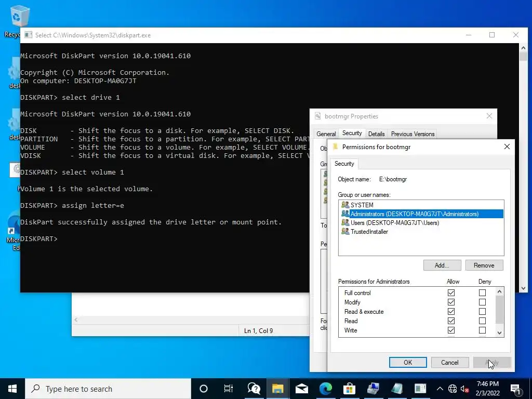The height and width of the screenshot is (399, 532).
Task: Open File Explorer from the taskbar
Action: pos(277,389)
